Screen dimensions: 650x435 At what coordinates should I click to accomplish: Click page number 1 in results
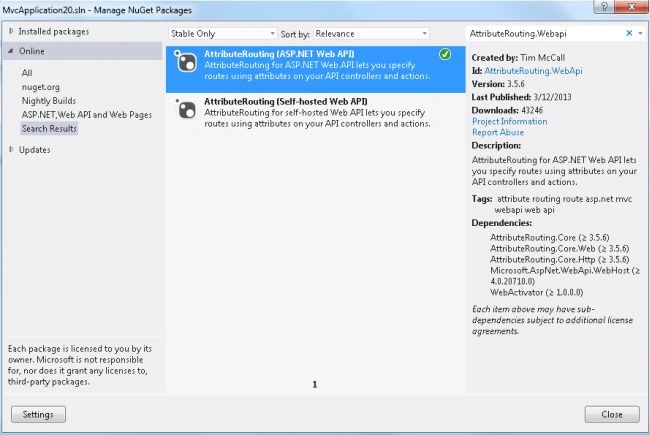[x=315, y=384]
